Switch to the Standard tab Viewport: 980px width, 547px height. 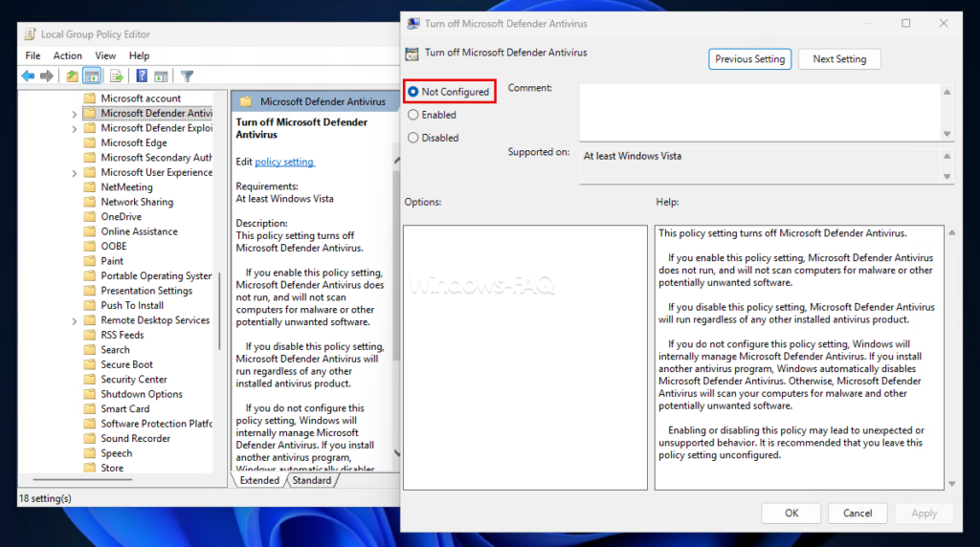312,480
